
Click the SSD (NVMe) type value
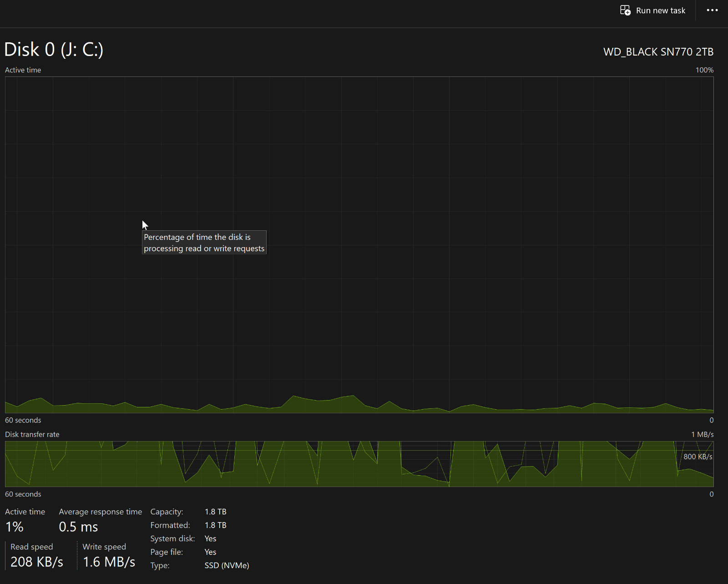tap(227, 566)
